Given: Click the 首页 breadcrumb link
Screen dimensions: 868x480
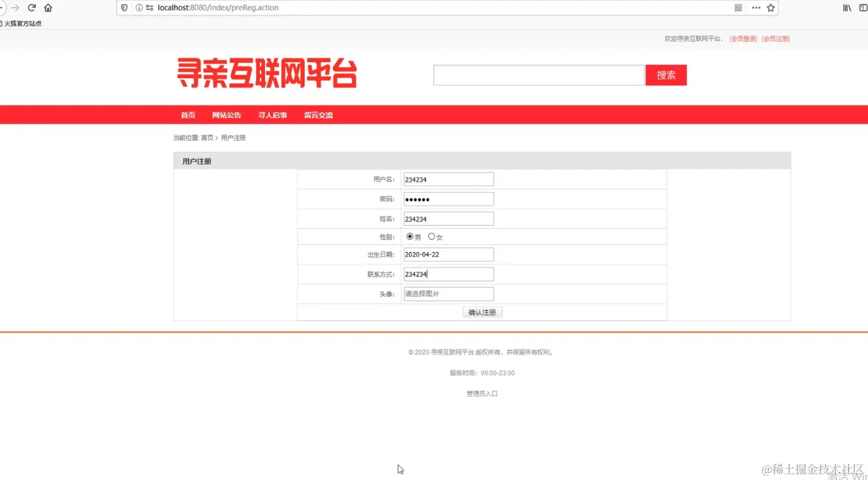Looking at the screenshot, I should [x=207, y=138].
